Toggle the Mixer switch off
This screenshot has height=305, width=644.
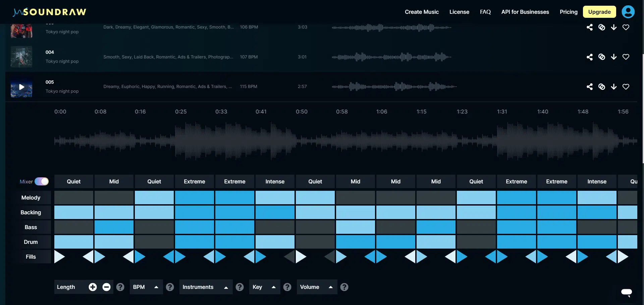point(42,181)
